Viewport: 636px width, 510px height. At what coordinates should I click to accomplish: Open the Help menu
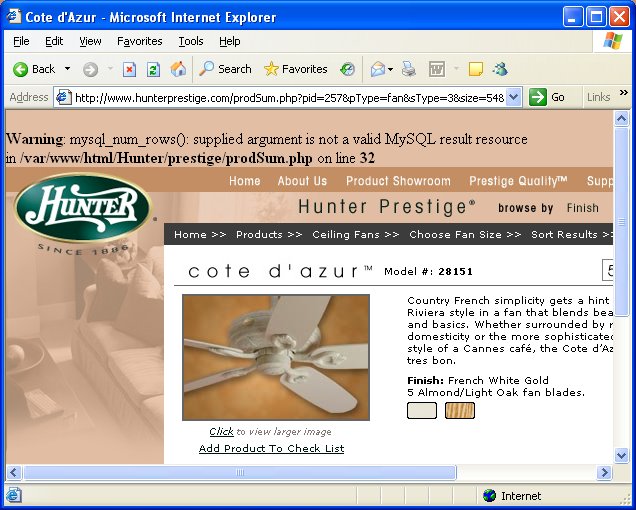coord(230,41)
